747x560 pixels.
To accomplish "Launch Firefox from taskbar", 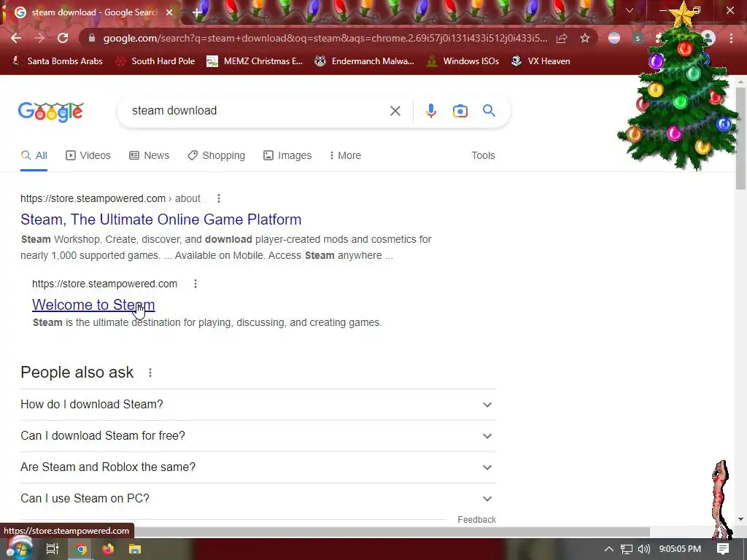I will click(x=108, y=549).
